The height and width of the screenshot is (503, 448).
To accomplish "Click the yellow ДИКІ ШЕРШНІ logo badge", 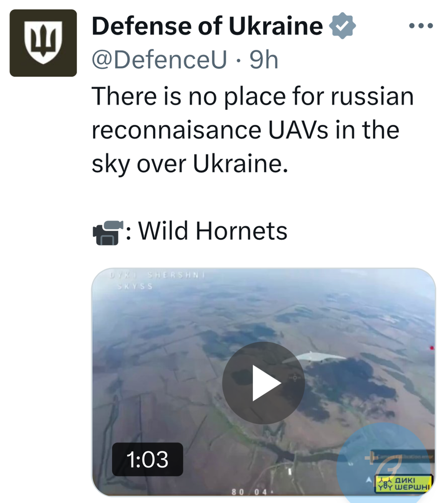I will click(404, 483).
